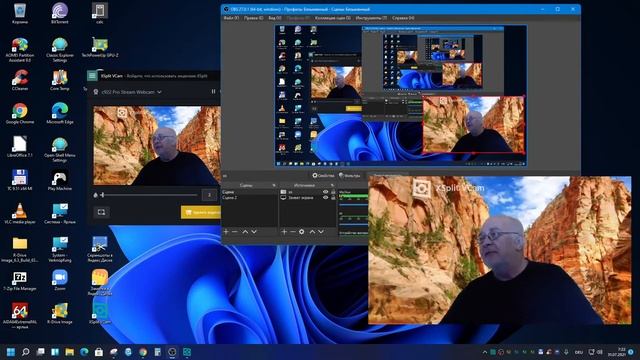Open TechPowerUp GPU-Z desktop shortcut
The image size is (640, 360).
(x=100, y=47)
